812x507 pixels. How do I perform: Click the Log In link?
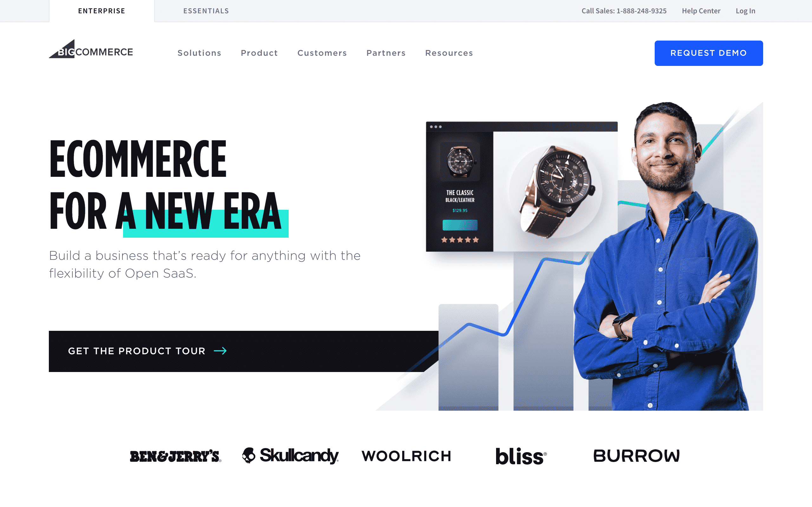(745, 10)
